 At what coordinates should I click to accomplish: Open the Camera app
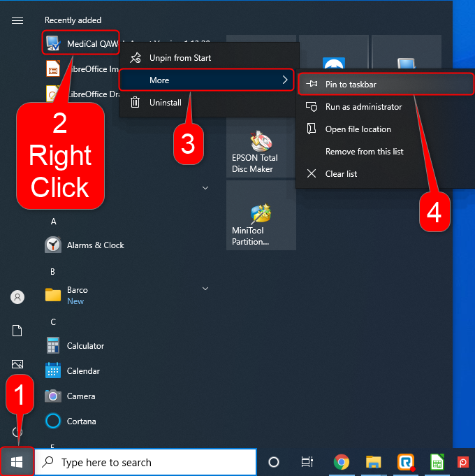coord(80,396)
